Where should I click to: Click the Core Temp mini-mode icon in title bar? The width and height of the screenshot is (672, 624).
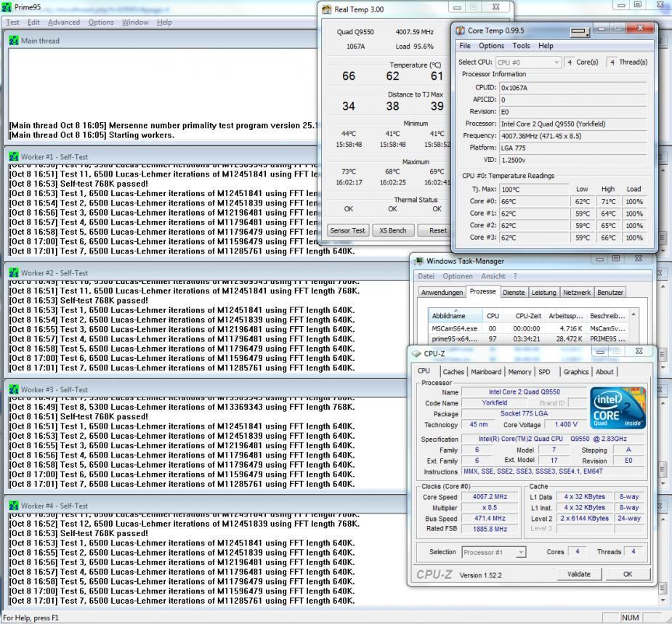pyautogui.click(x=580, y=31)
